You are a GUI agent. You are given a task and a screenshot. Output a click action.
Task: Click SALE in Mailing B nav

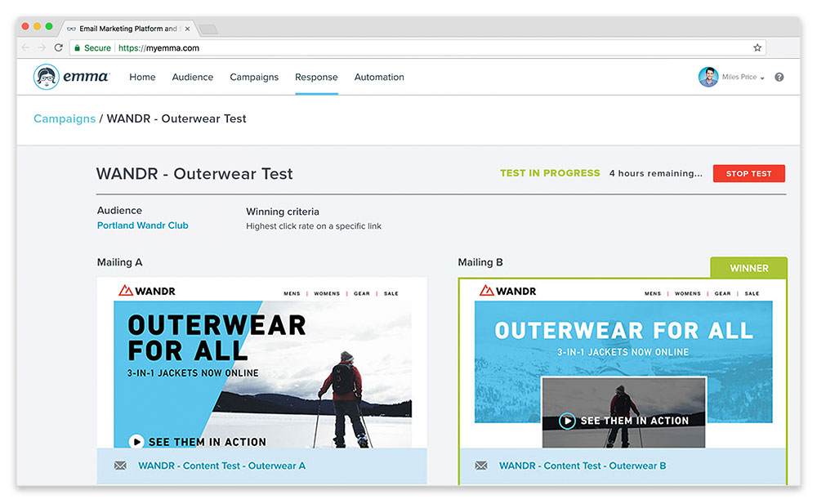(752, 293)
